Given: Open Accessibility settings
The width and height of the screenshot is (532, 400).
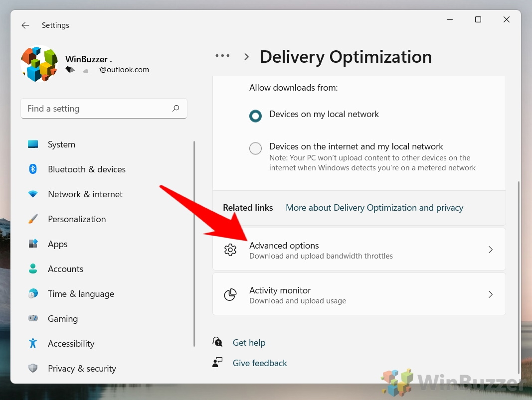Looking at the screenshot, I should point(71,343).
